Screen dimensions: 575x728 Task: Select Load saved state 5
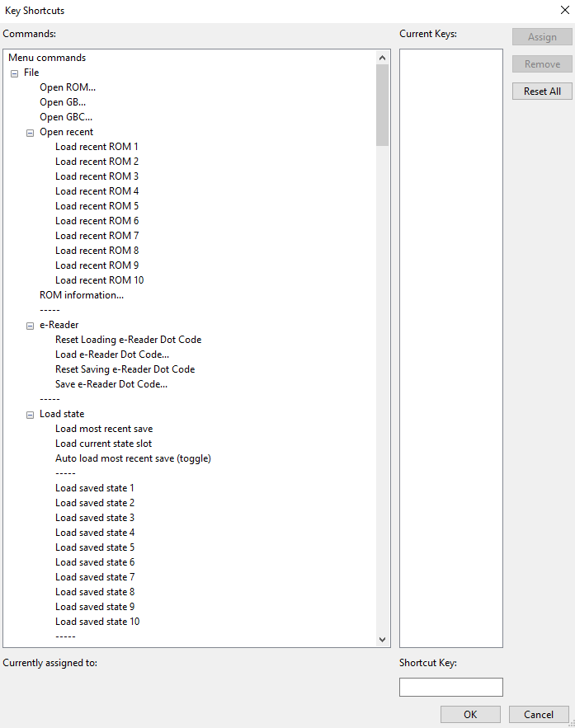pos(95,548)
